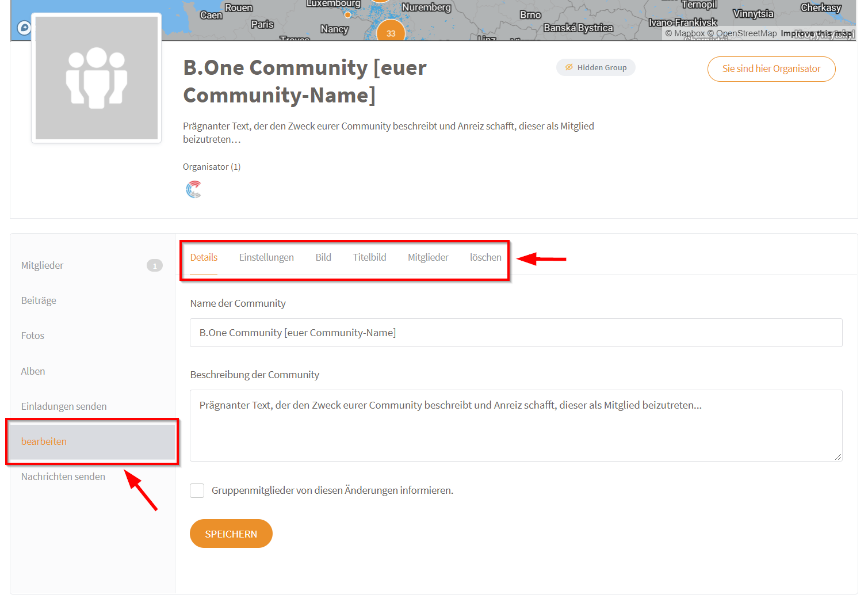
Task: Click the hidden eye icon in badge
Action: [569, 67]
